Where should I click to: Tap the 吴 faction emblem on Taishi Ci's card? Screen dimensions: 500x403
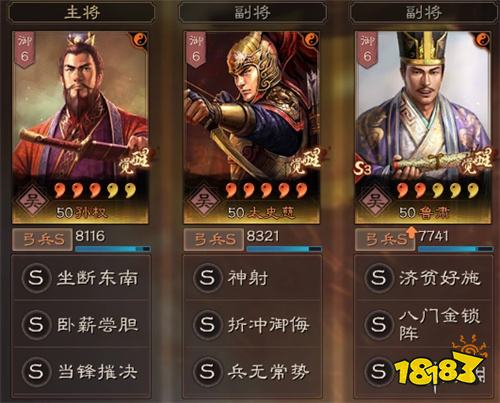203,202
